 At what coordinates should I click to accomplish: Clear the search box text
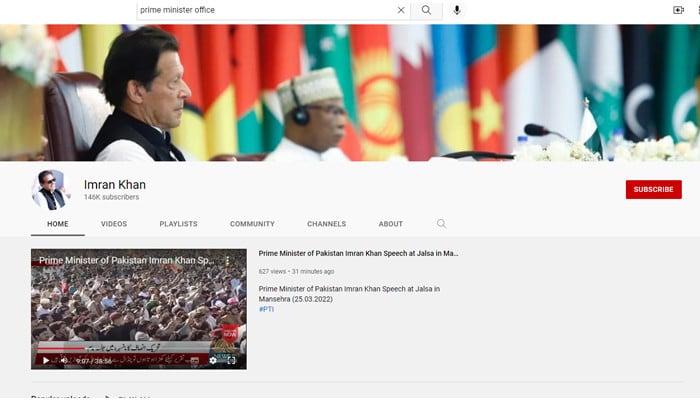401,10
